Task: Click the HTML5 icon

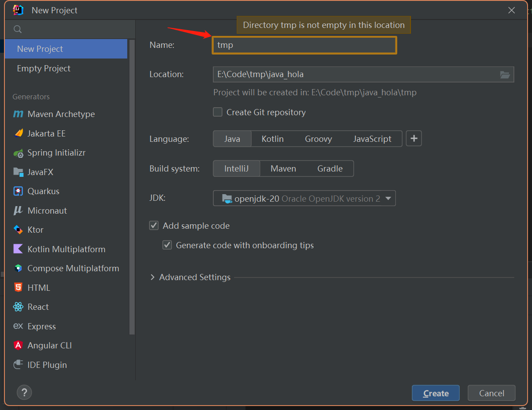Action: pyautogui.click(x=18, y=288)
